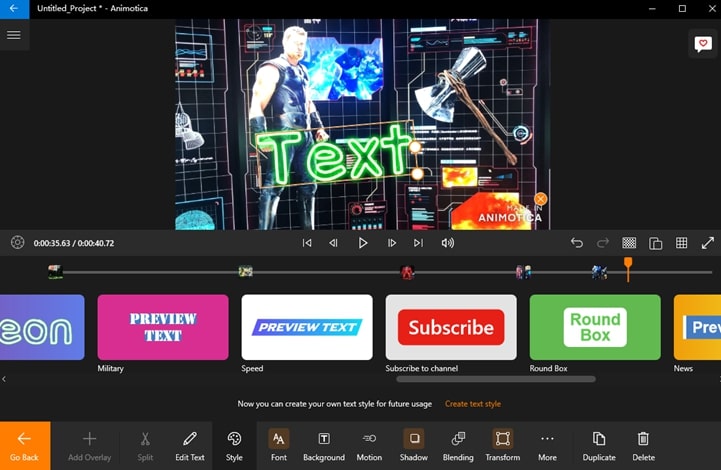Select the fourth timeline clip thumbnail
Viewport: 721px width, 470px height.
point(523,272)
